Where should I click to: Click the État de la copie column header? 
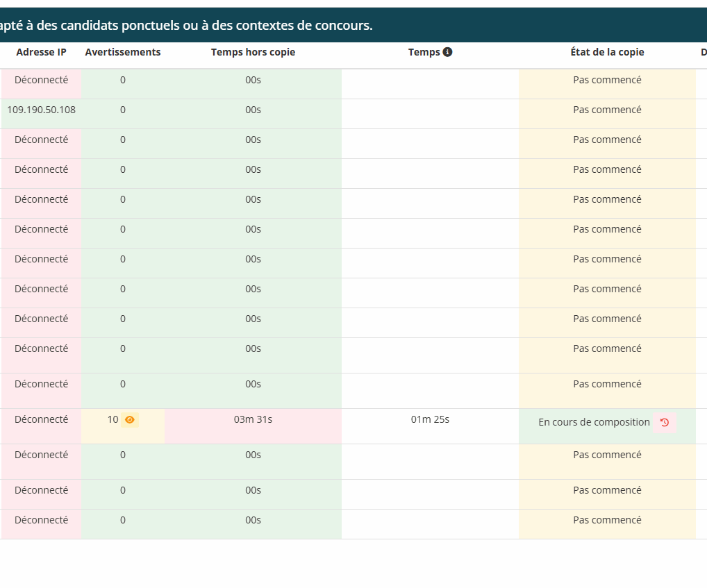coord(607,52)
